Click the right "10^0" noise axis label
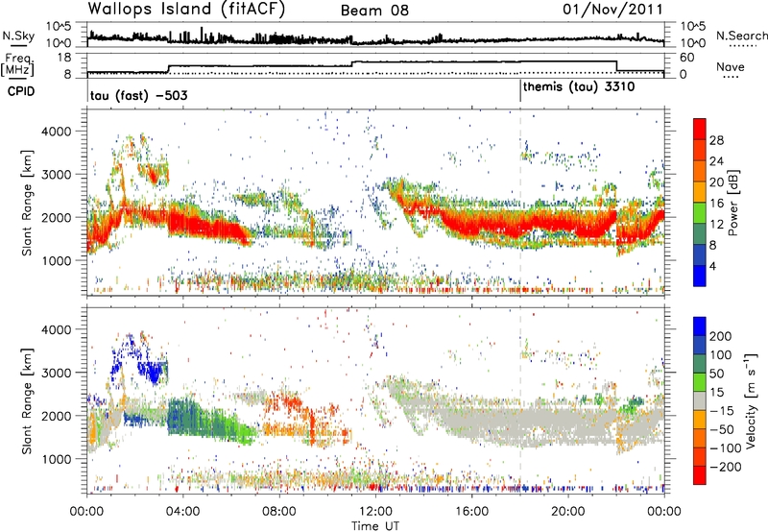This screenshot has height=532, width=768. [692, 43]
